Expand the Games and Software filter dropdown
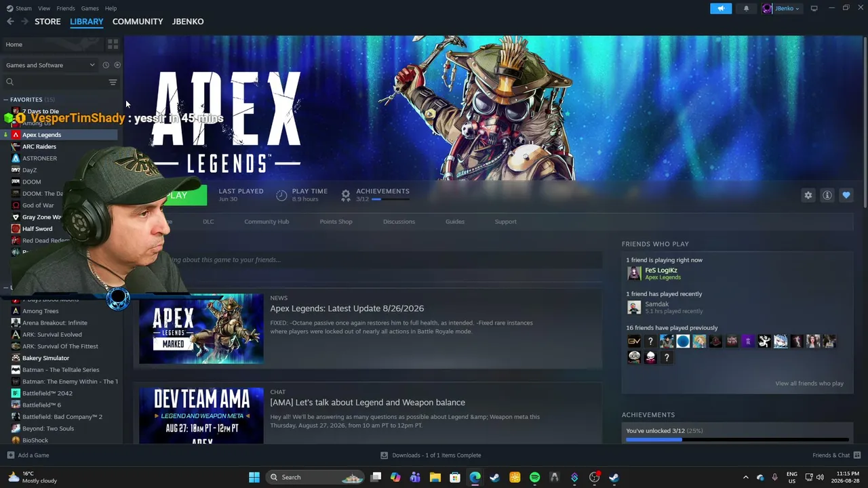The width and height of the screenshot is (868, 488). click(50, 65)
